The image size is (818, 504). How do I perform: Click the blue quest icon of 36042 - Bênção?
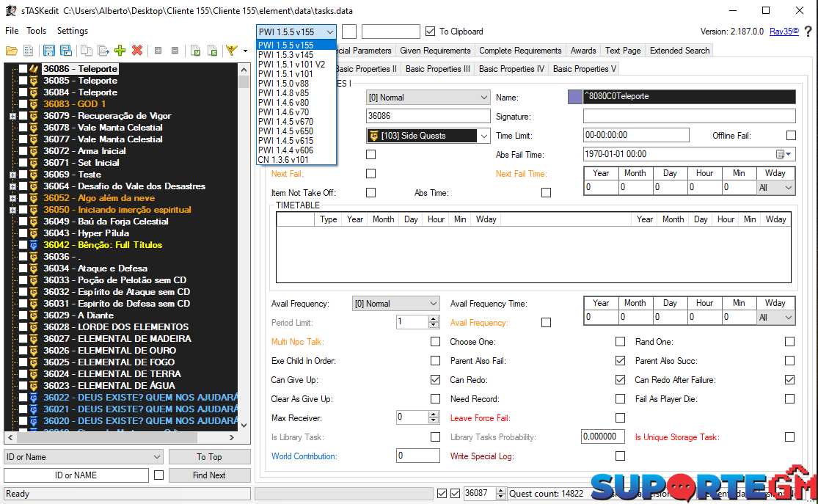(34, 245)
